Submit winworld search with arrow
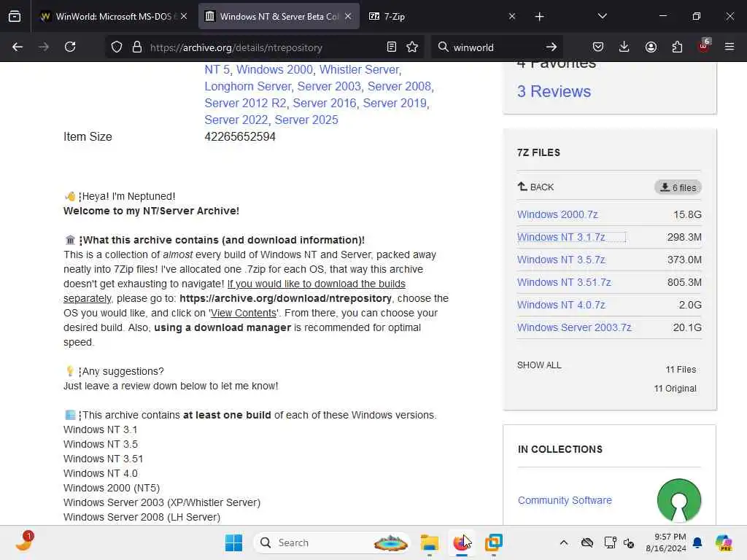This screenshot has width=747, height=560. 551,47
